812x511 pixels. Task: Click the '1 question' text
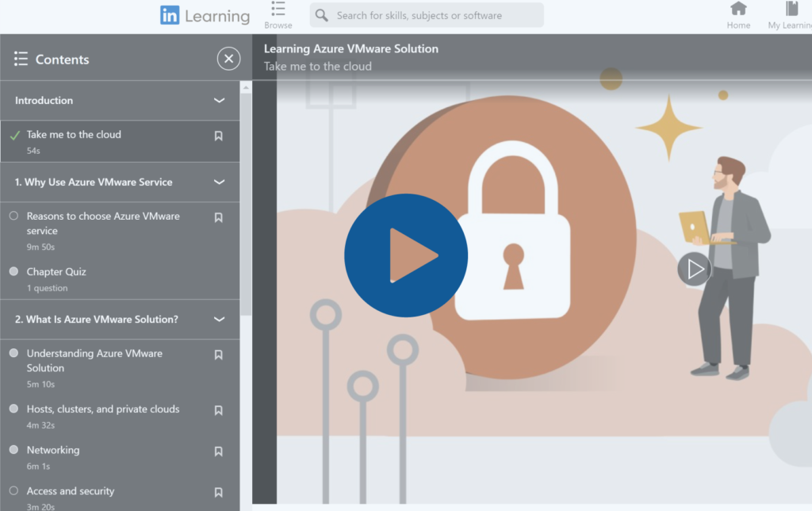47,288
